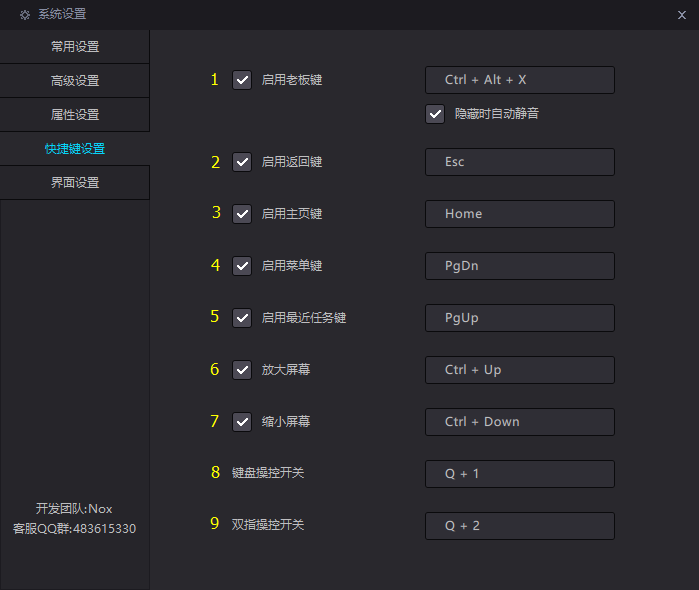Disable the 启用返回键 checkbox
The height and width of the screenshot is (590, 699).
(242, 162)
